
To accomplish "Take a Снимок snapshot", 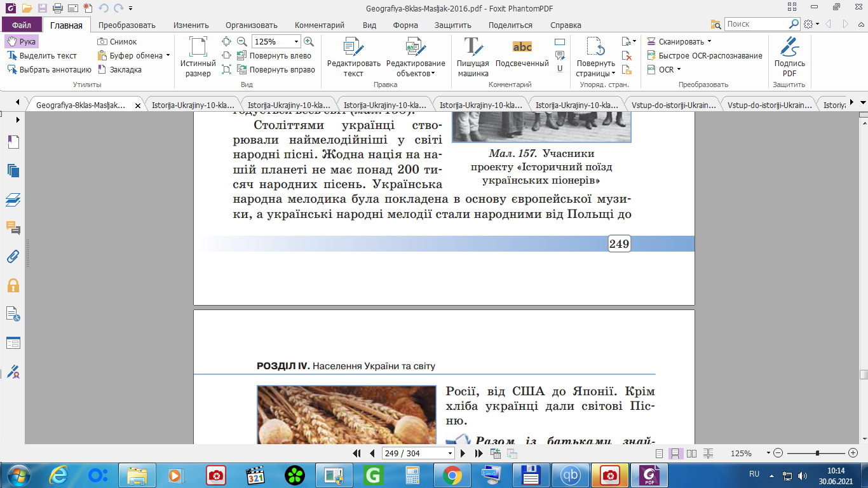I will [x=117, y=41].
